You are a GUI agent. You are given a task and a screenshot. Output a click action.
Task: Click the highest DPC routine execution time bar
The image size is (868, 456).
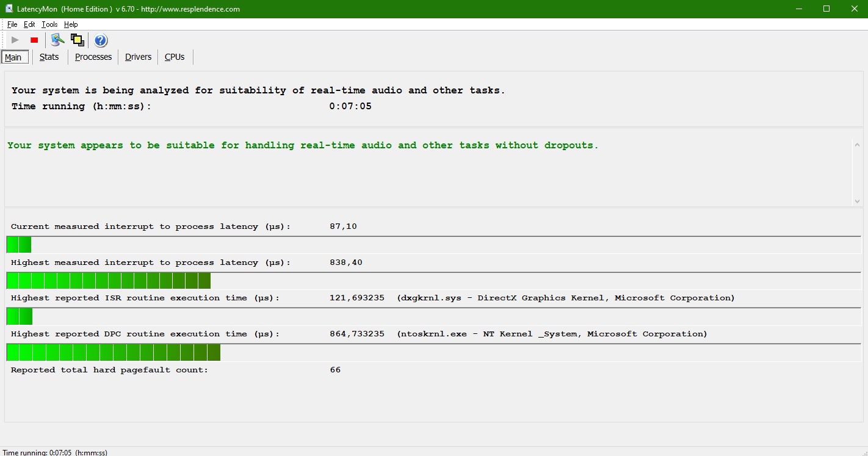[114, 353]
